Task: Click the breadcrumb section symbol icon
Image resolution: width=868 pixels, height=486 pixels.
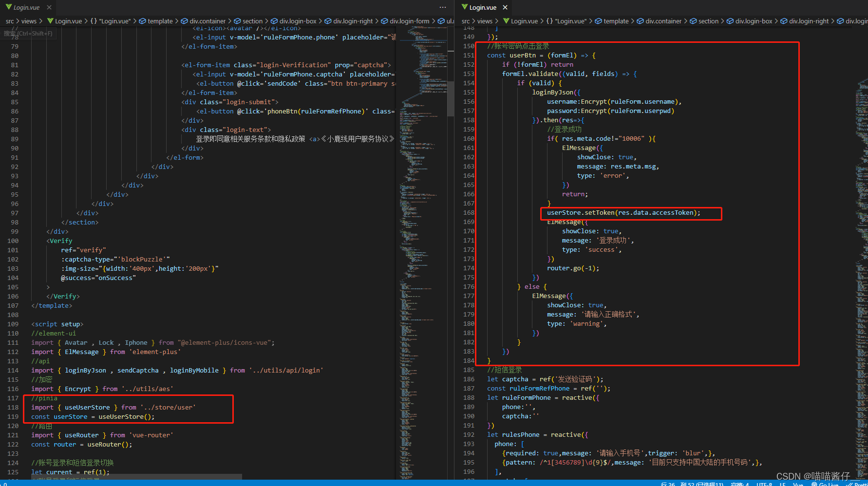Action: point(238,21)
